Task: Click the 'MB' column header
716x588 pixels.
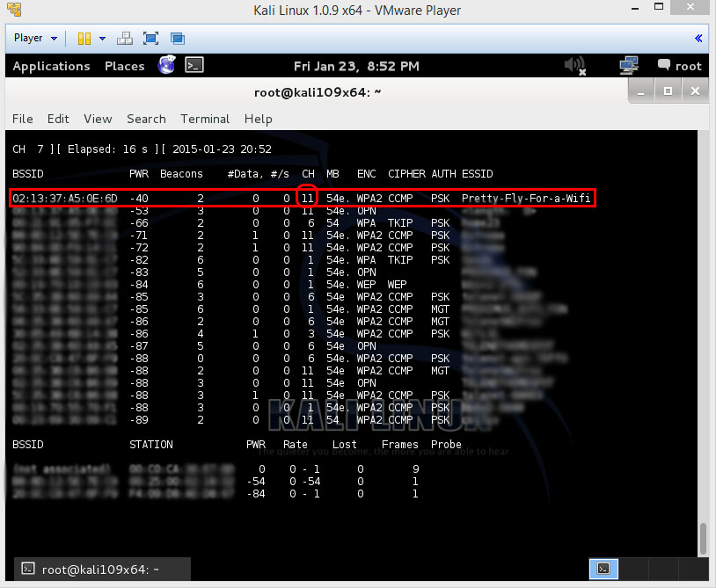Action: pos(332,174)
